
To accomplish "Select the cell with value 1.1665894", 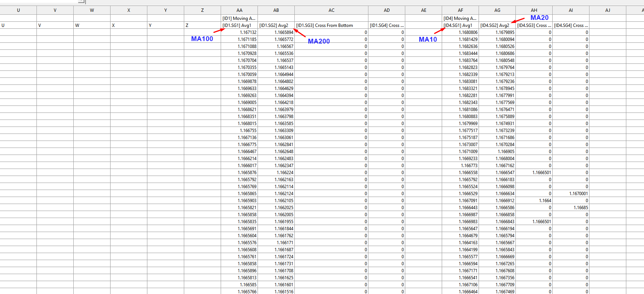I will tap(276, 32).
